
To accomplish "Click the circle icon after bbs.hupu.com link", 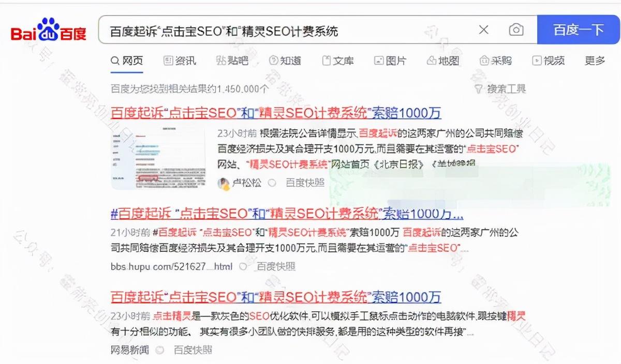I will point(243,267).
